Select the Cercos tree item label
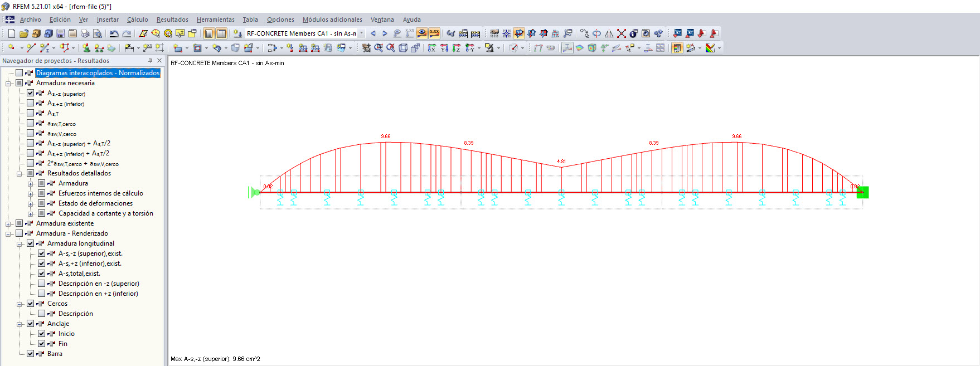980x366 pixels. tap(57, 304)
